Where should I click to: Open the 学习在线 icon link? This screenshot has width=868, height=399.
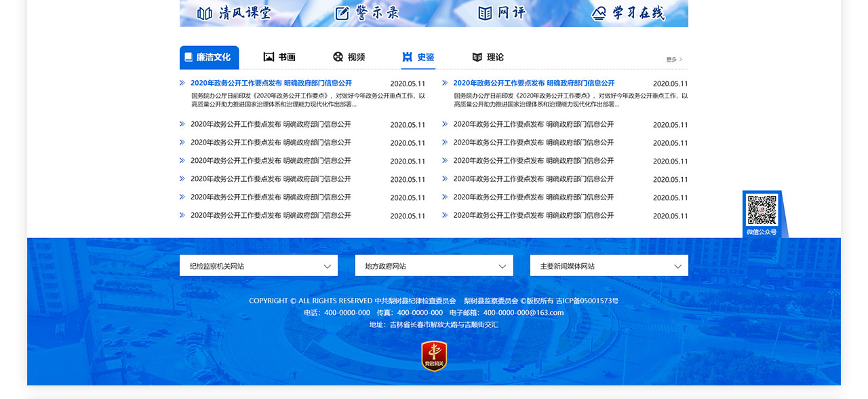[629, 13]
